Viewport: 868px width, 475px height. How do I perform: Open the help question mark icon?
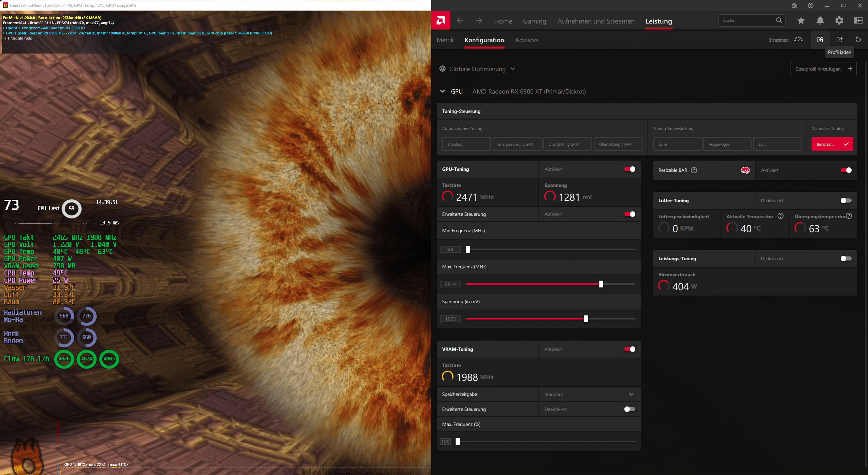click(x=811, y=5)
